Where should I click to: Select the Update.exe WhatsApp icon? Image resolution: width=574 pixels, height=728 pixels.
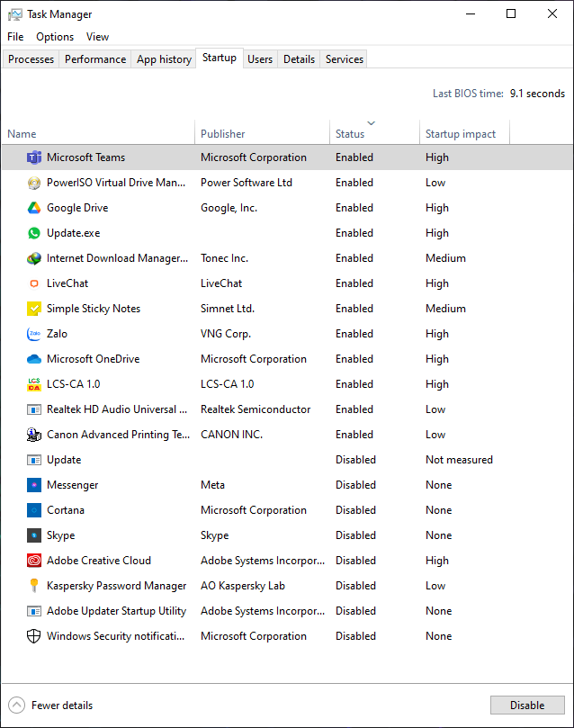point(34,233)
